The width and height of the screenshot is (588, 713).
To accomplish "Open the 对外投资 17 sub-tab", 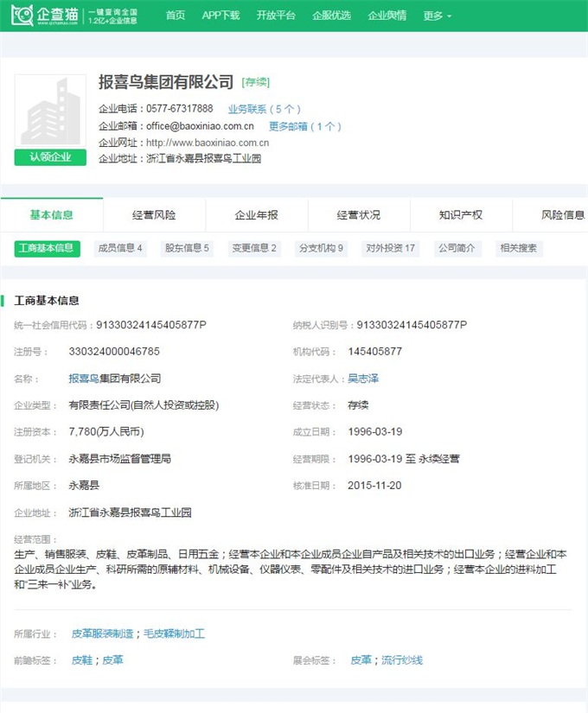I will 391,248.
